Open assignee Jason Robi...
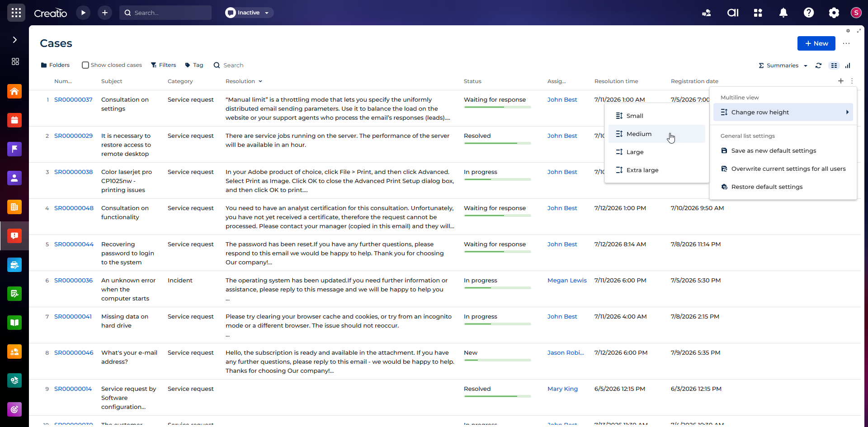 (566, 352)
